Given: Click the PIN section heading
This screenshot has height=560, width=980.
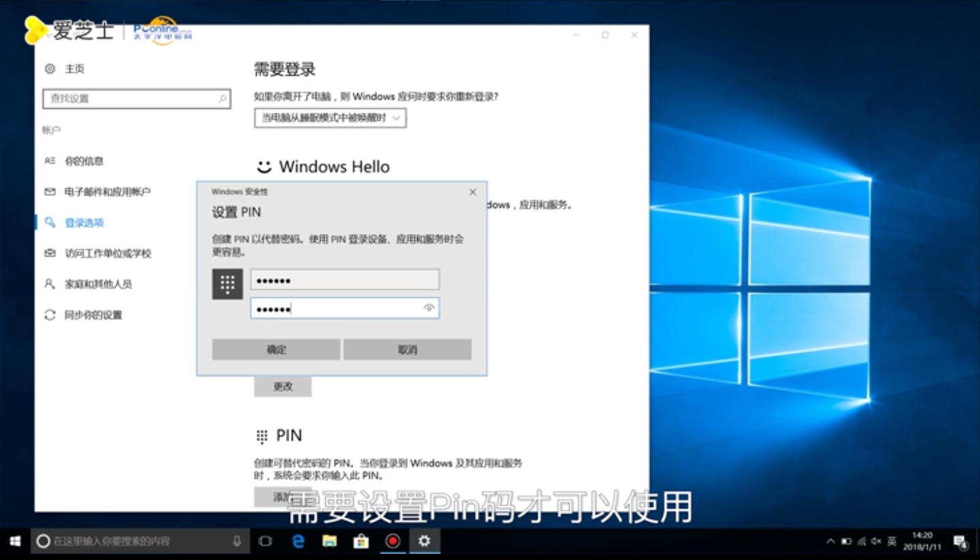Looking at the screenshot, I should pyautogui.click(x=289, y=436).
